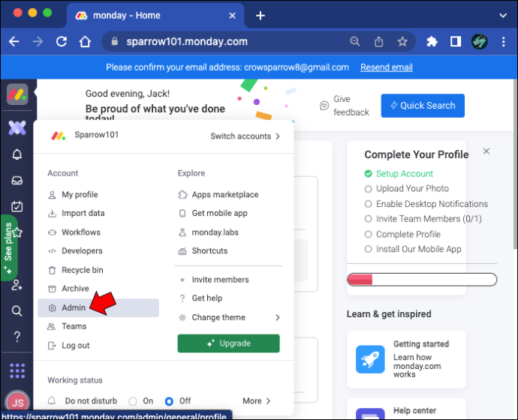Open Teams menu item

(98, 326)
